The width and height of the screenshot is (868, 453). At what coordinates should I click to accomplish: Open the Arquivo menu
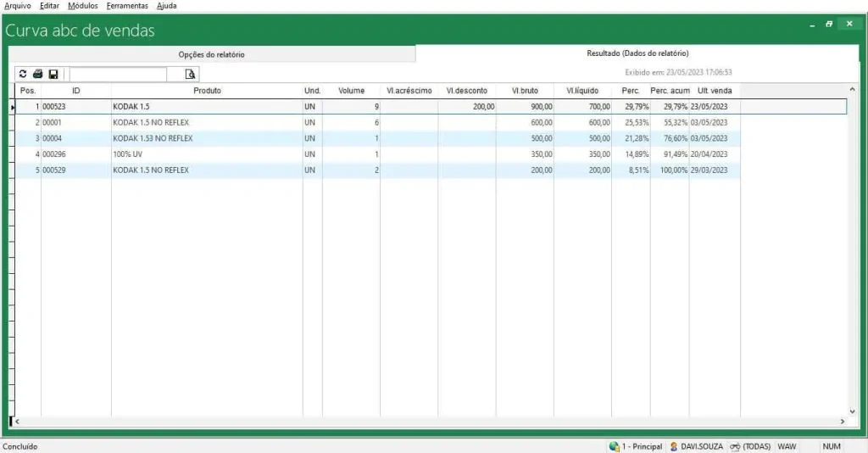18,6
